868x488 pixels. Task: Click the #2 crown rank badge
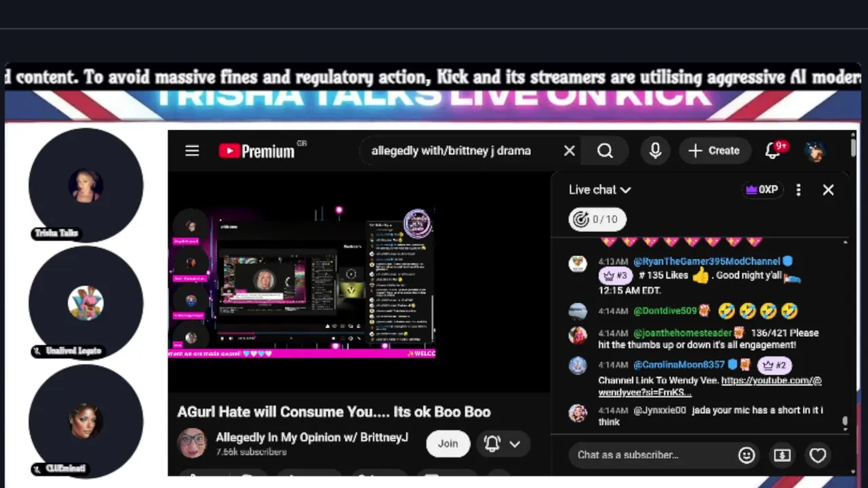tap(774, 365)
